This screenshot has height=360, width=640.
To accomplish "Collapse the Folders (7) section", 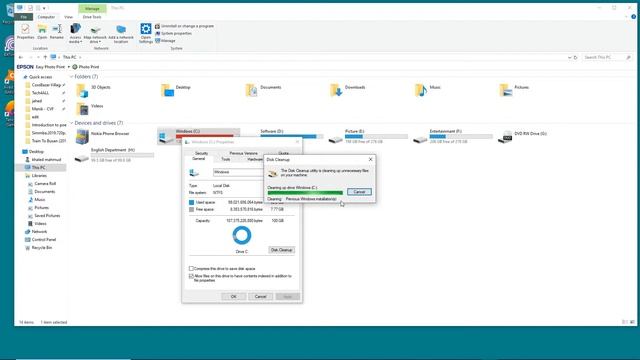I will click(x=71, y=77).
